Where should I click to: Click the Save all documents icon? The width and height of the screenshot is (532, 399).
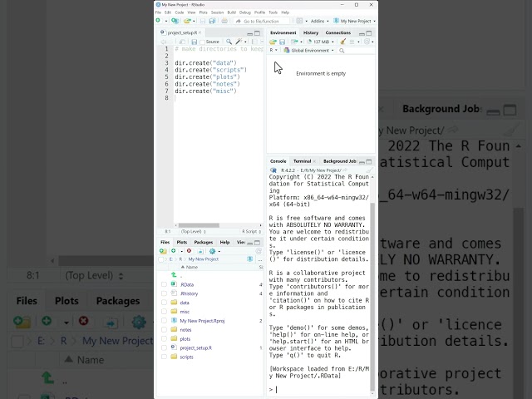213,21
